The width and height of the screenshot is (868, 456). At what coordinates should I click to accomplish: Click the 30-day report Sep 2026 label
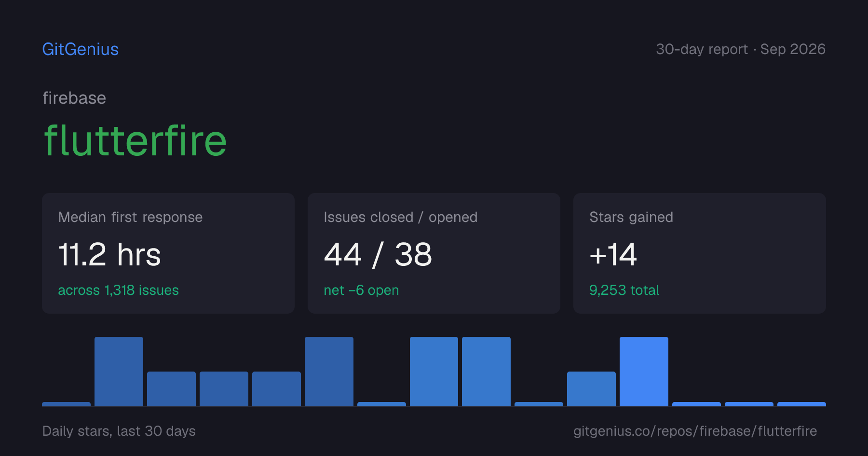[741, 49]
